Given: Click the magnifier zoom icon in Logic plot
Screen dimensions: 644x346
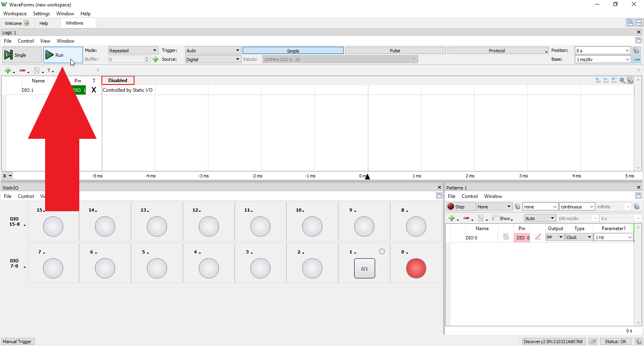Looking at the screenshot, I should 622,80.
